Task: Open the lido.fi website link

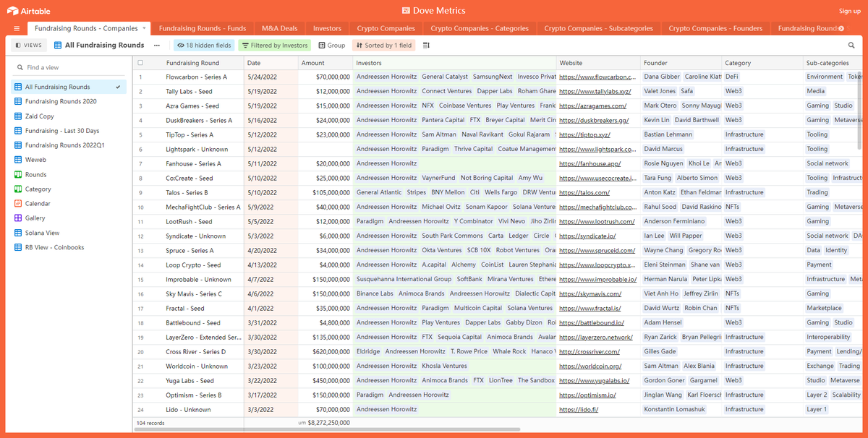Action: coord(579,409)
